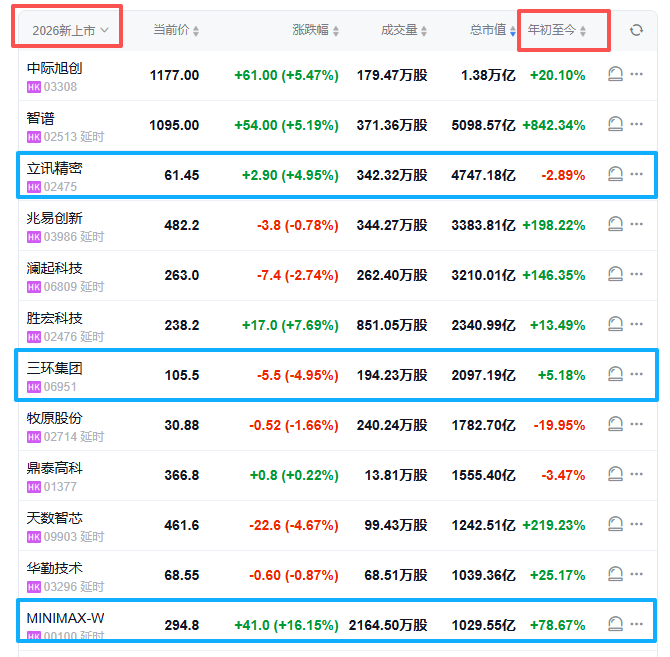This screenshot has width=670, height=657.
Task: Set price alert for MINIMAX-W
Action: (615, 624)
